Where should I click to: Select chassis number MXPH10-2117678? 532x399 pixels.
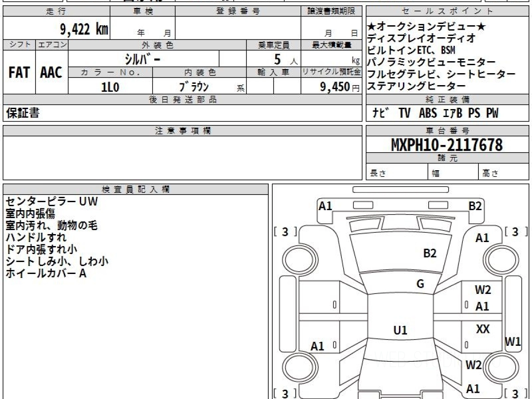coord(447,145)
